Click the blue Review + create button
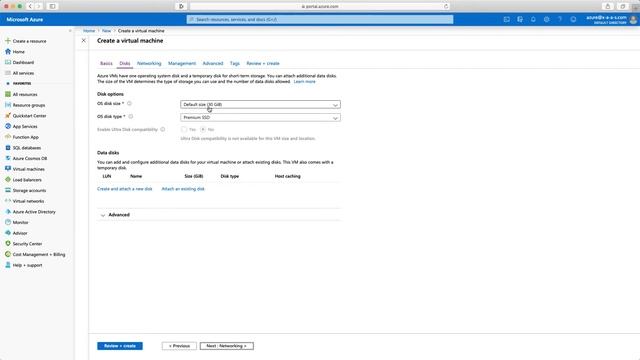Viewport: 640px width, 360px height. pos(120,346)
